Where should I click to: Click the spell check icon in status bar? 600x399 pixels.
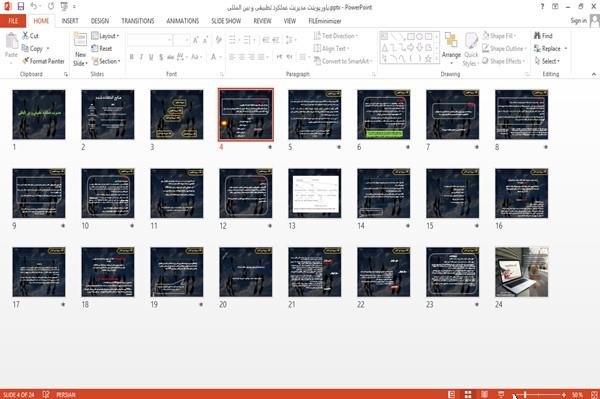46,394
